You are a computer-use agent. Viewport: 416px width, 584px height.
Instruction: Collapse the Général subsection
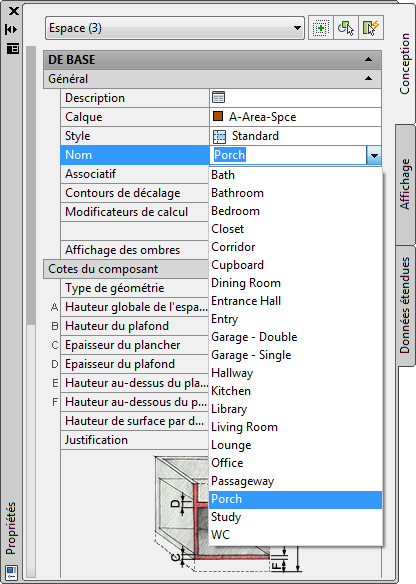(x=368, y=79)
